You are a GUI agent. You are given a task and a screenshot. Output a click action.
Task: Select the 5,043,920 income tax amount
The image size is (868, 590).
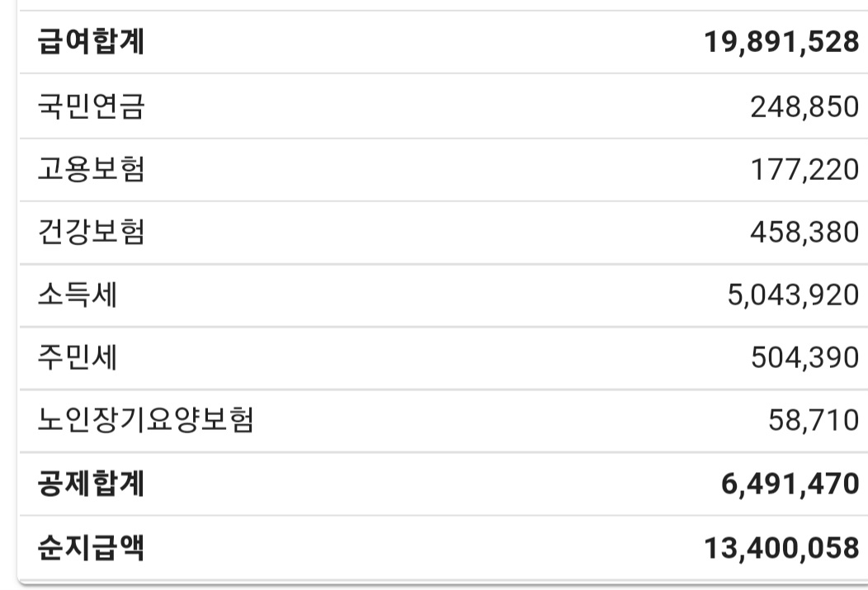coord(793,295)
